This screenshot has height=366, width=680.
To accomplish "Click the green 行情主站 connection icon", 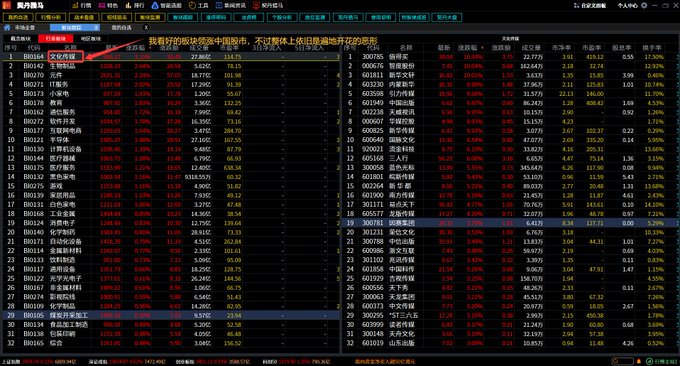I will (x=649, y=361).
